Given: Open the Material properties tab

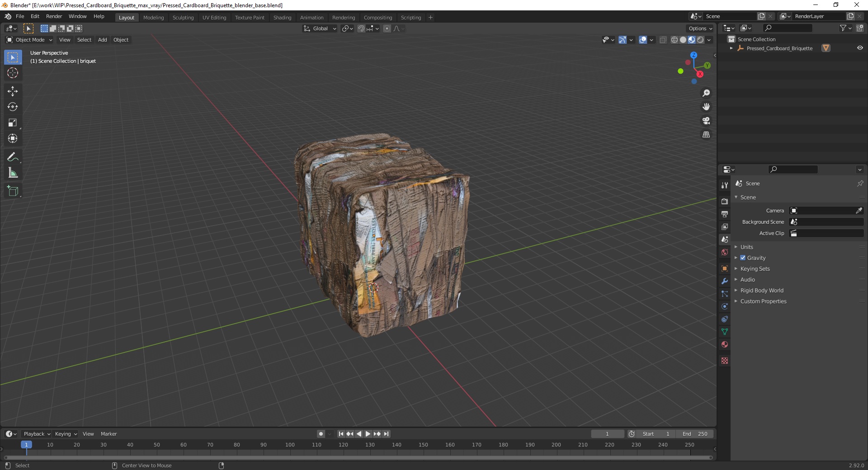Looking at the screenshot, I should pyautogui.click(x=725, y=344).
